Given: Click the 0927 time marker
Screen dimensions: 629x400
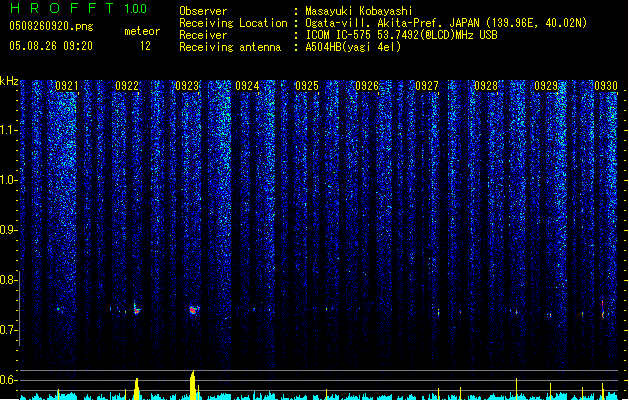Looking at the screenshot, I should (426, 86).
